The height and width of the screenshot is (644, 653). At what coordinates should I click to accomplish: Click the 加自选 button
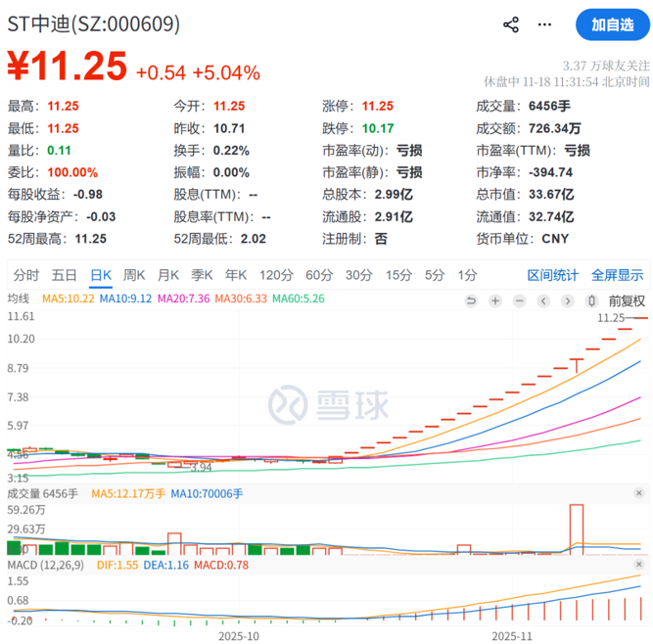point(612,24)
